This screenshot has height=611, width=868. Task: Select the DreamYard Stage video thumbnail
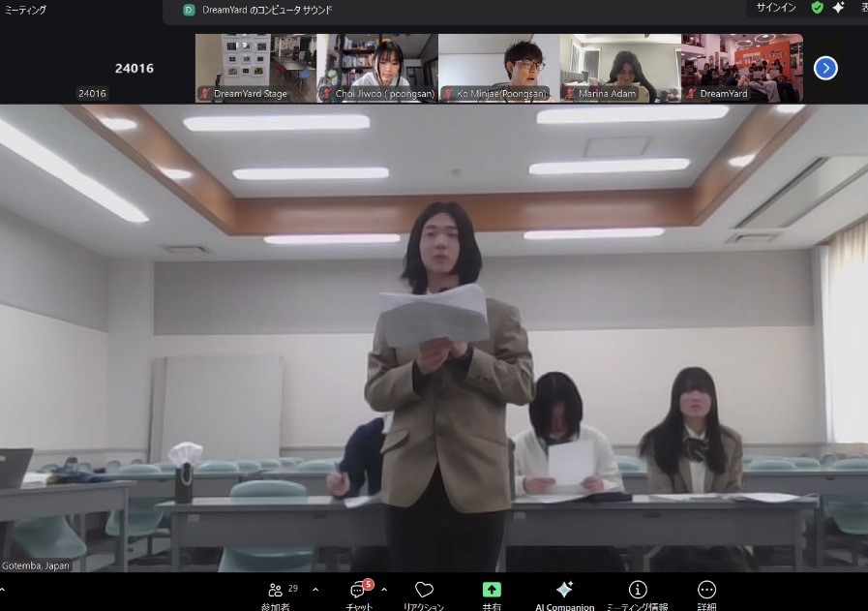[255, 68]
